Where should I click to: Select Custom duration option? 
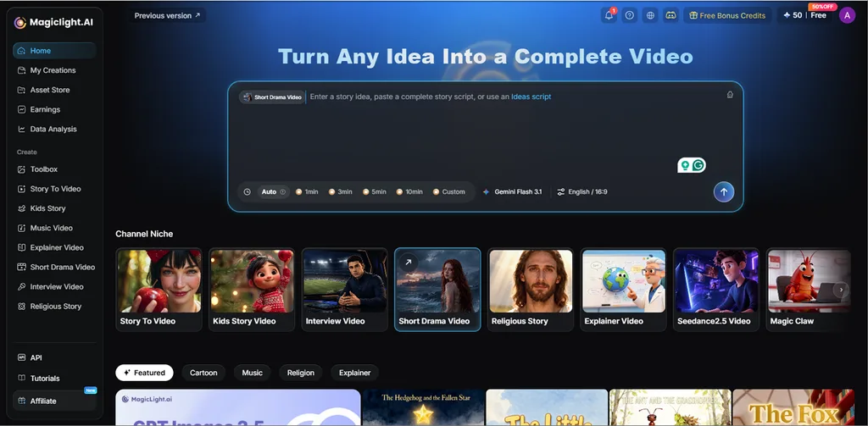pyautogui.click(x=449, y=192)
